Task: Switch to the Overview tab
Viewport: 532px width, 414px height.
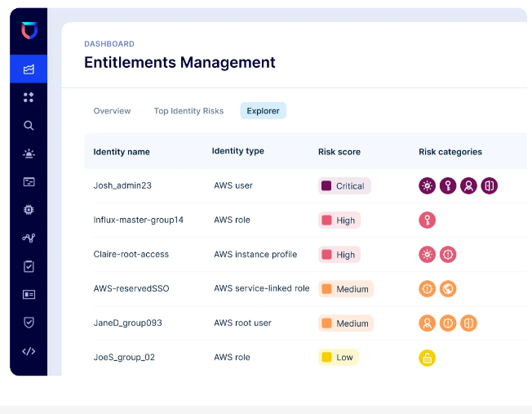Action: pos(112,111)
